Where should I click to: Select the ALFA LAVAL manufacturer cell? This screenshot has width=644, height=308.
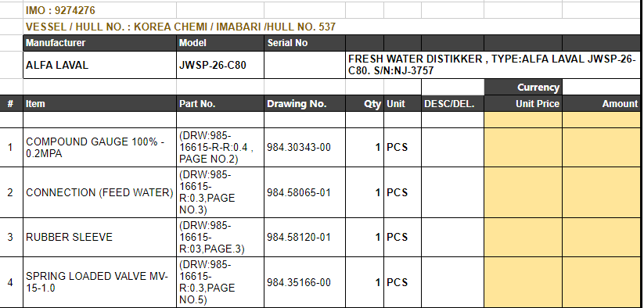coord(100,65)
